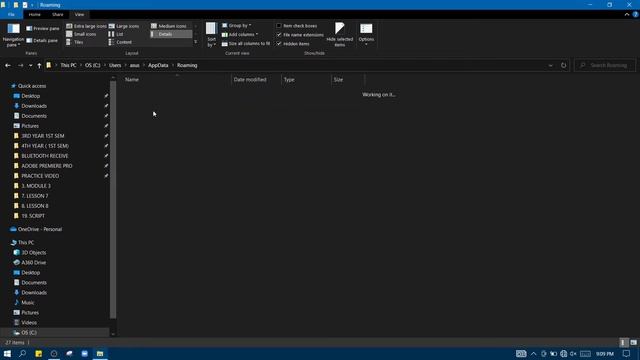Open PRACTICE VIDEO folder
The width and height of the screenshot is (640, 360).
40,176
